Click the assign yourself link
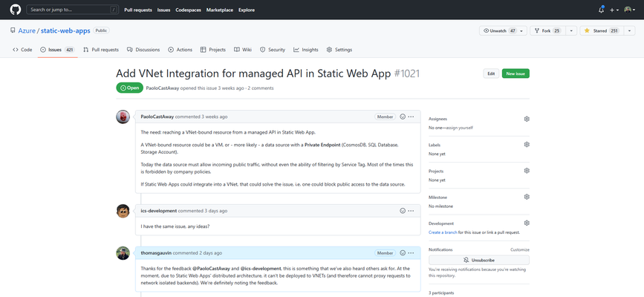The image size is (644, 297). [x=459, y=128]
